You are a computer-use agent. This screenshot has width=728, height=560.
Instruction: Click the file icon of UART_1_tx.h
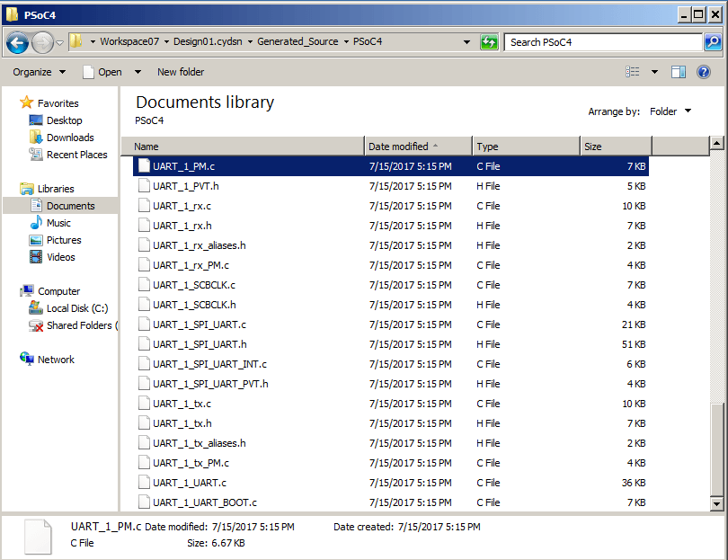pyautogui.click(x=145, y=423)
